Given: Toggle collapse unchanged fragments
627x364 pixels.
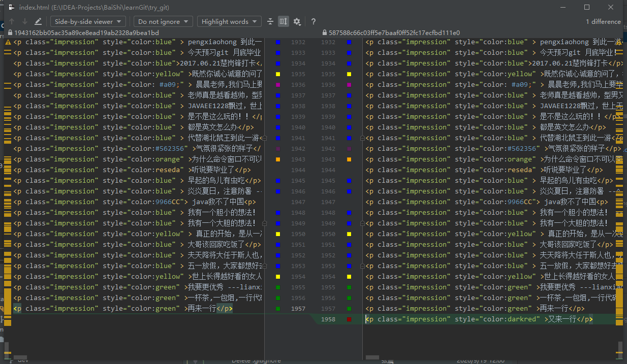Looking at the screenshot, I should tap(270, 21).
